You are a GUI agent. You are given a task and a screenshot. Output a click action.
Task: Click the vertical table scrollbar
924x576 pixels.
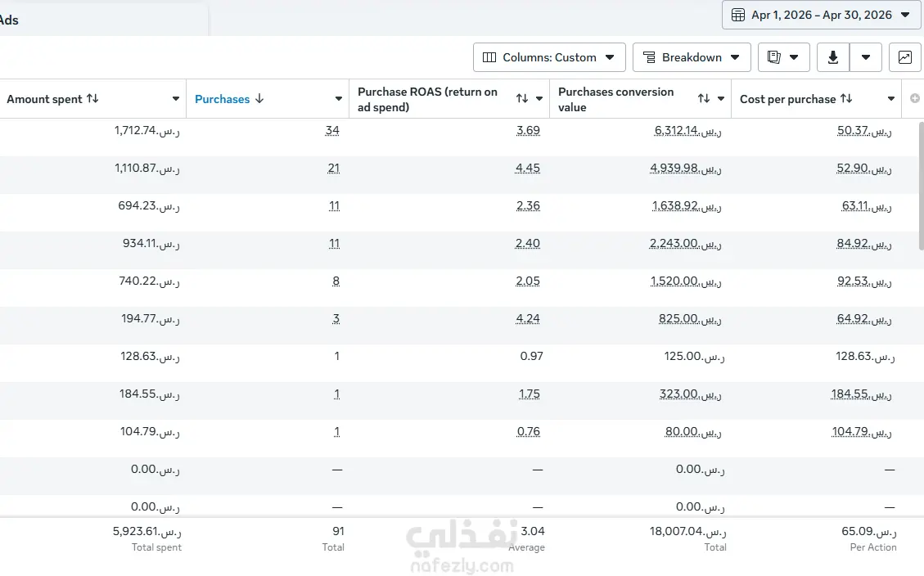coord(921,186)
